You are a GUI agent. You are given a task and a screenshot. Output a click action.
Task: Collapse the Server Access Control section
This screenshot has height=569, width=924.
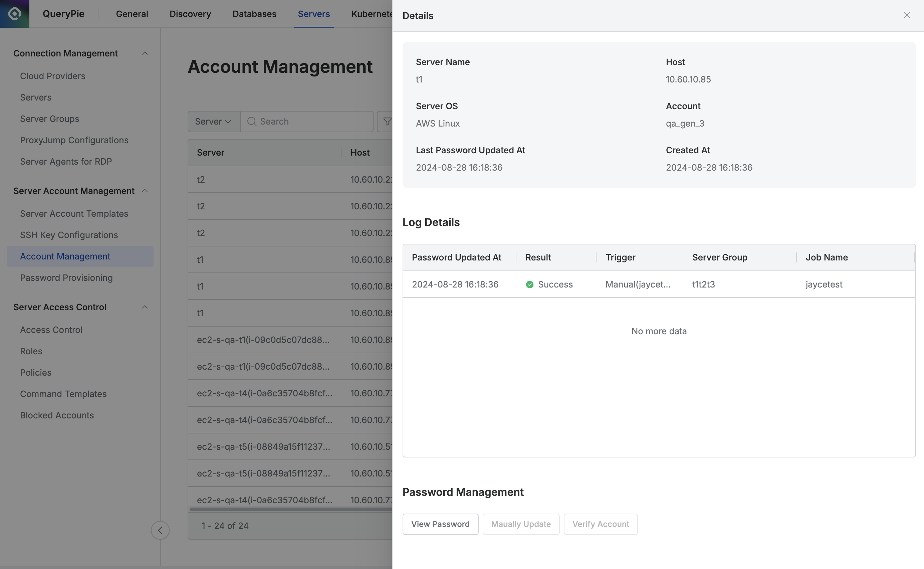145,307
